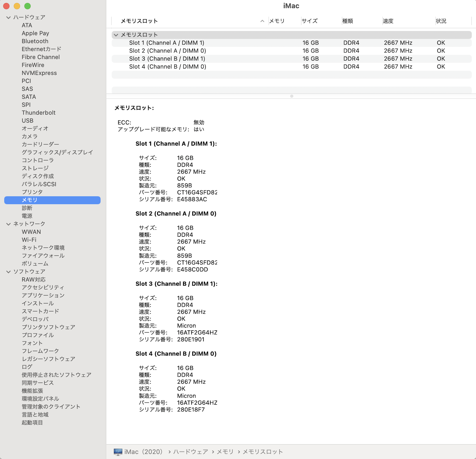Open インストール in the sidebar

38,303
